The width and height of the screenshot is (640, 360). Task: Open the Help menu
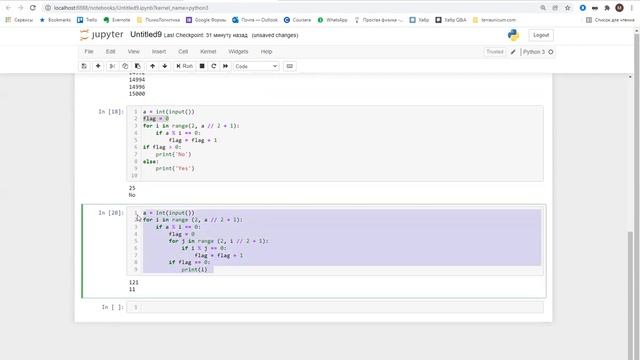point(267,52)
